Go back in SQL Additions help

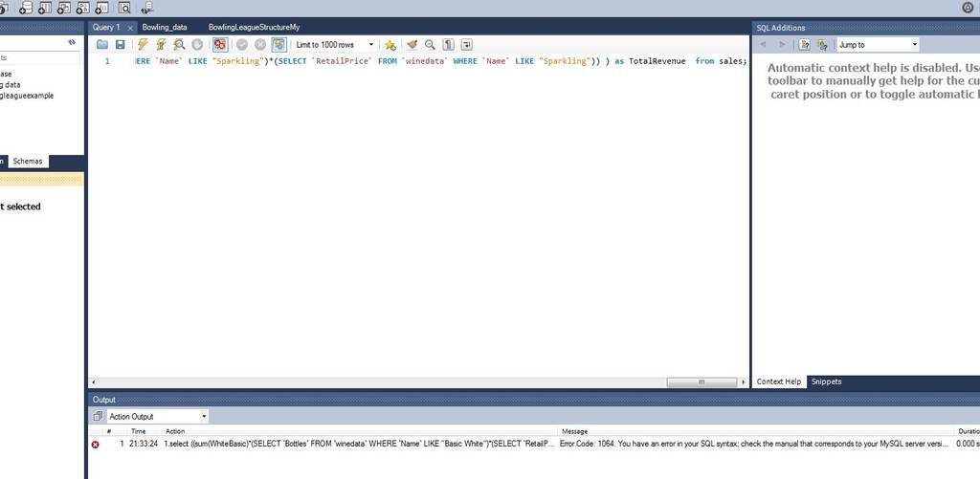763,45
